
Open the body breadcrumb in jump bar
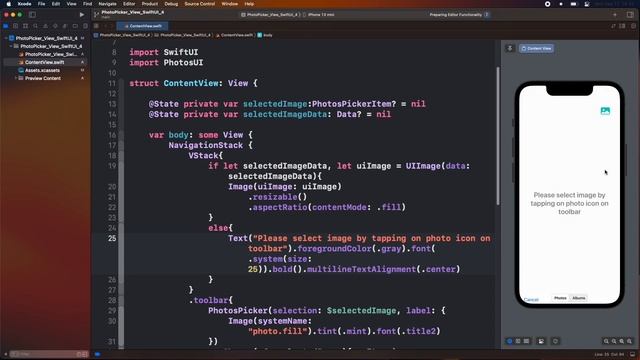(x=264, y=35)
